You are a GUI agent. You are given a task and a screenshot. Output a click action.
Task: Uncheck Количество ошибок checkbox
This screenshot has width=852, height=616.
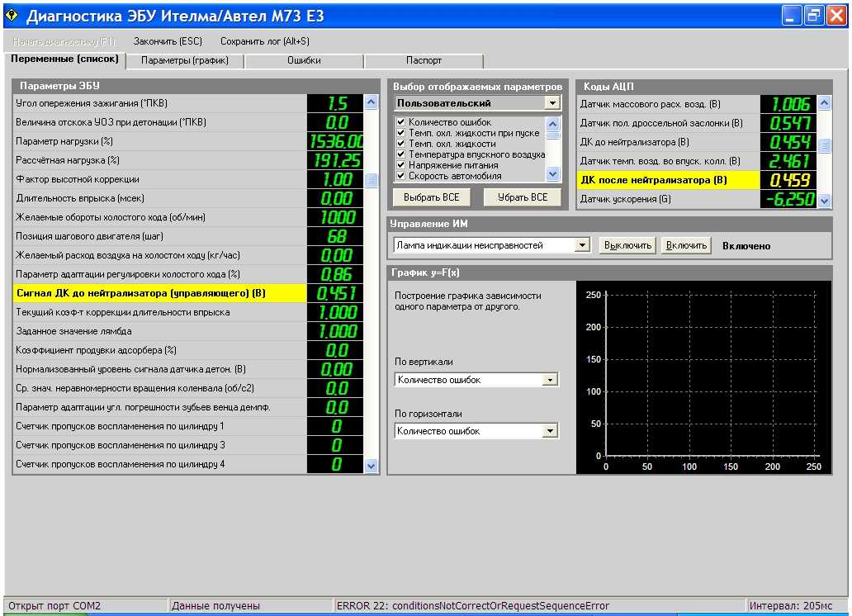tap(400, 121)
